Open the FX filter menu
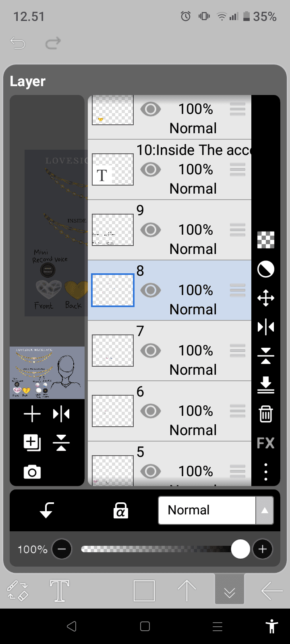The image size is (290, 644). point(266,443)
